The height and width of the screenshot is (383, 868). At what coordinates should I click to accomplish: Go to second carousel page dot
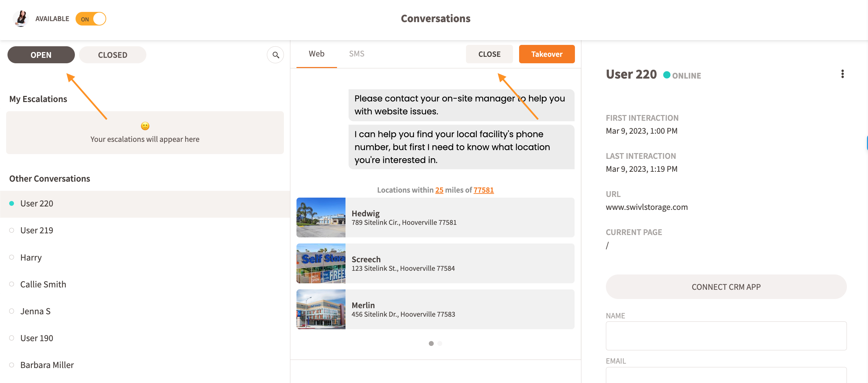(440, 344)
